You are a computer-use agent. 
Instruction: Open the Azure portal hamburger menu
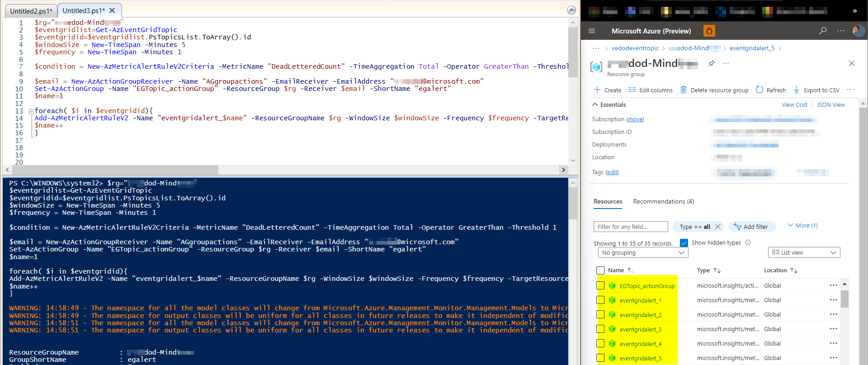592,31
